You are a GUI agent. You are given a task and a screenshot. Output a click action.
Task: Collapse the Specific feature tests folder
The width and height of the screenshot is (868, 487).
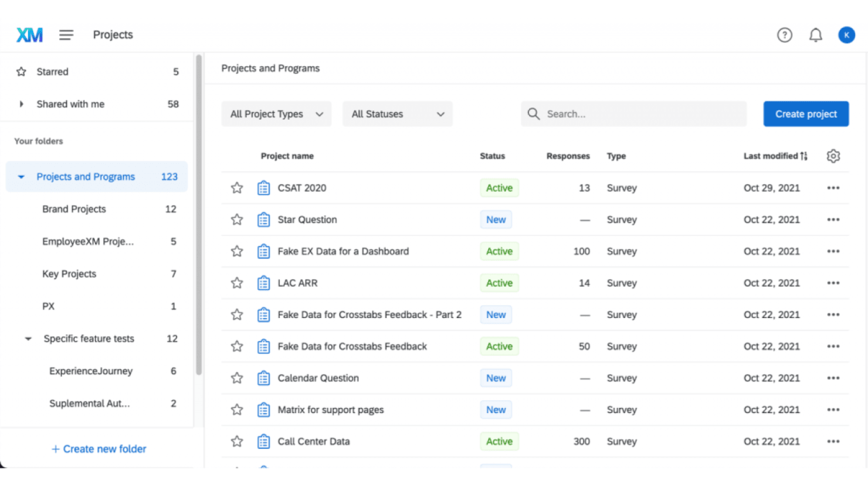click(27, 338)
